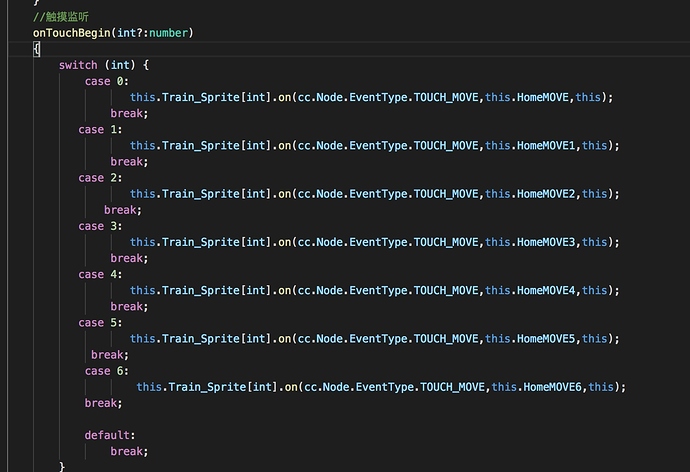This screenshot has width=690, height=472.
Task: Click the case 3 label
Action: (100, 226)
